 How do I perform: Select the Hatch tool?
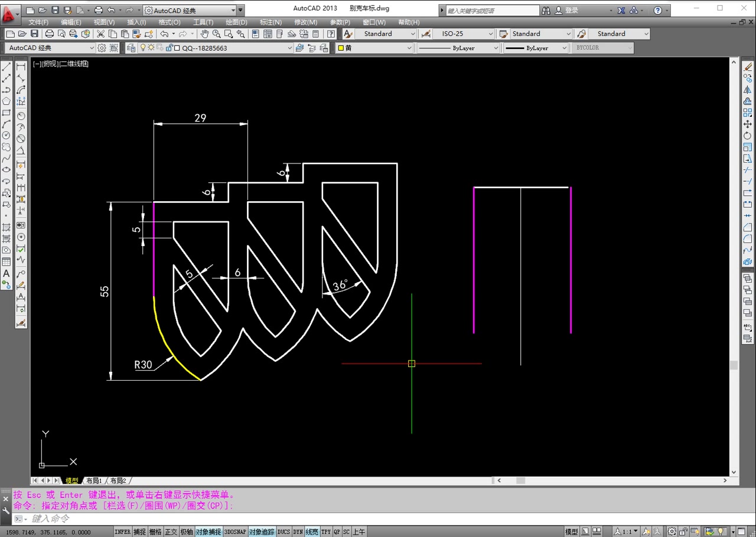(x=6, y=228)
